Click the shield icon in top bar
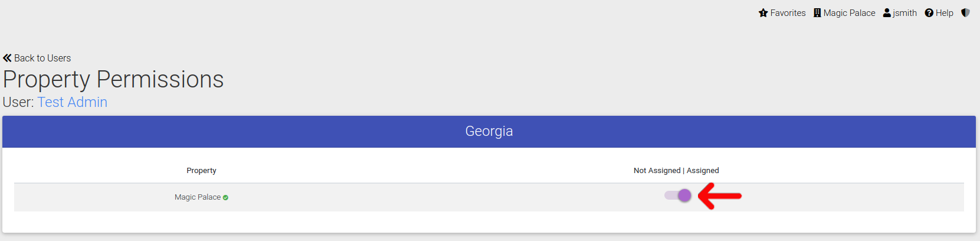This screenshot has width=980, height=241. 965,12
